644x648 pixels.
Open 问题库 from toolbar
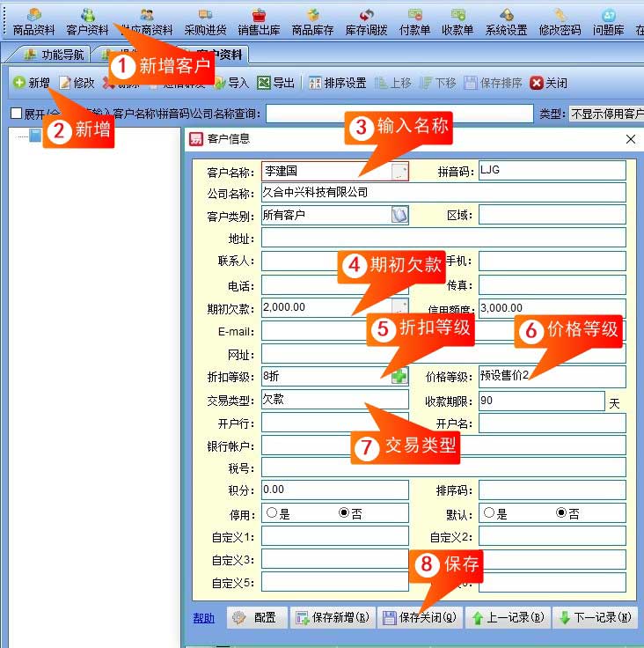(608, 22)
